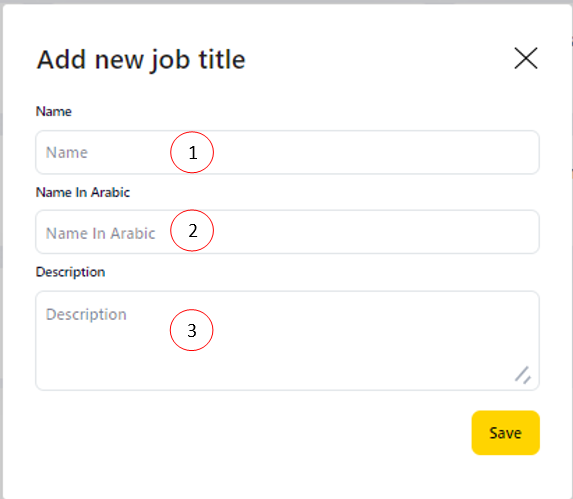Click the Description textarea resize handle
Screen dimensions: 573x499
[x=523, y=375]
